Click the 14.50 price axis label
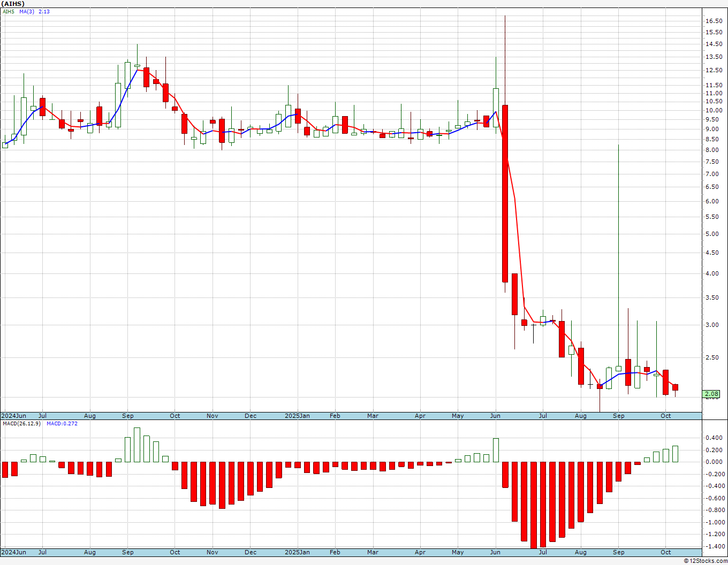 pos(714,44)
